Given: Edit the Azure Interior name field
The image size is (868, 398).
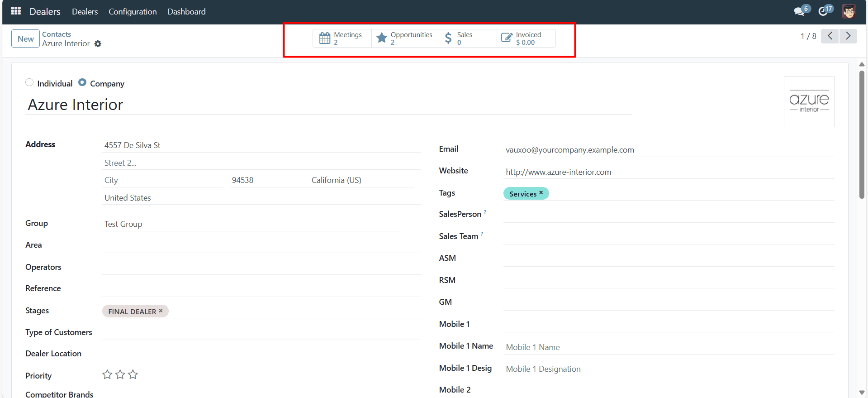Looking at the screenshot, I should point(329,105).
